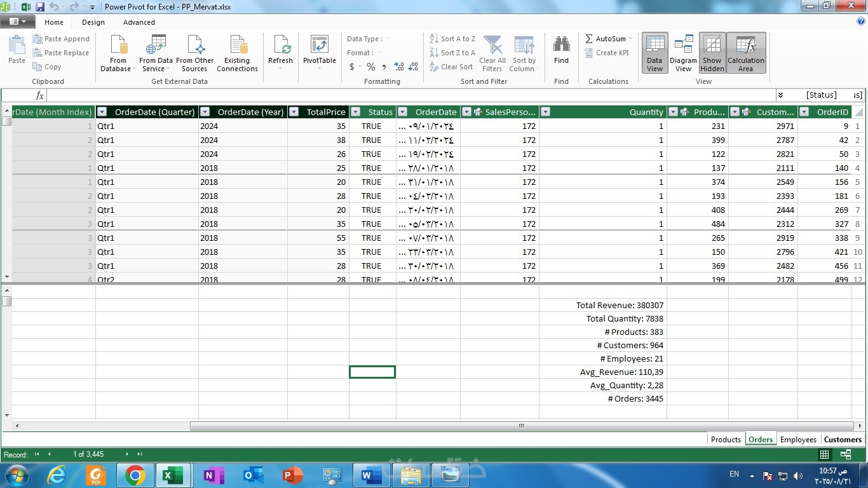Sort column Z to A
This screenshot has width=868, height=488.
point(452,53)
